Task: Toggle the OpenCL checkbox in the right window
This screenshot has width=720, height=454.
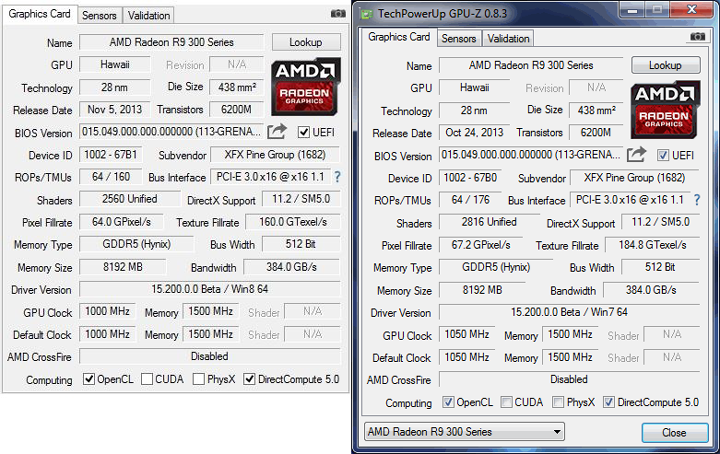Action: coord(448,402)
